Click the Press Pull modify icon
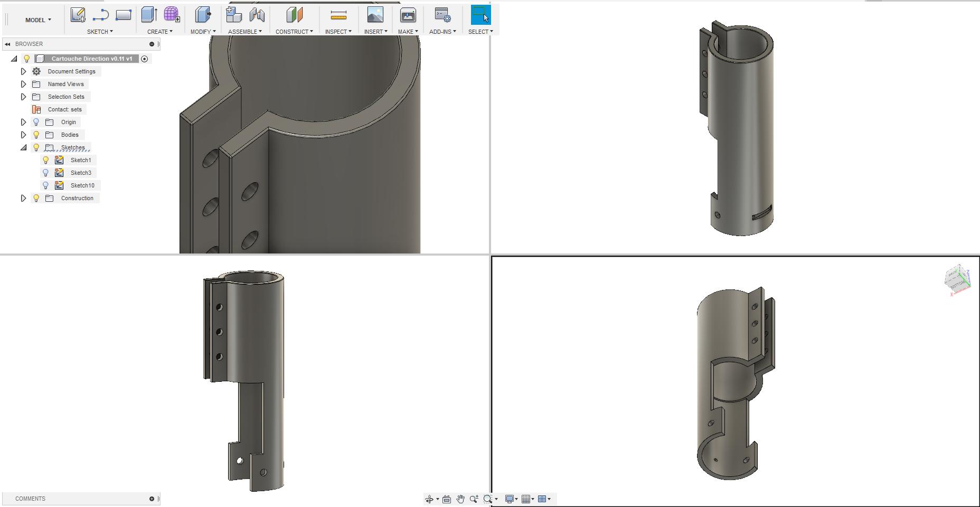This screenshot has height=507, width=980. coord(203,15)
